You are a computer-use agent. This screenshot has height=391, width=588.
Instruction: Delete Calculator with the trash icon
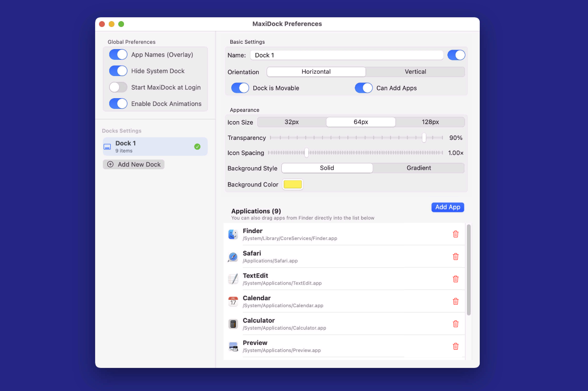(456, 324)
